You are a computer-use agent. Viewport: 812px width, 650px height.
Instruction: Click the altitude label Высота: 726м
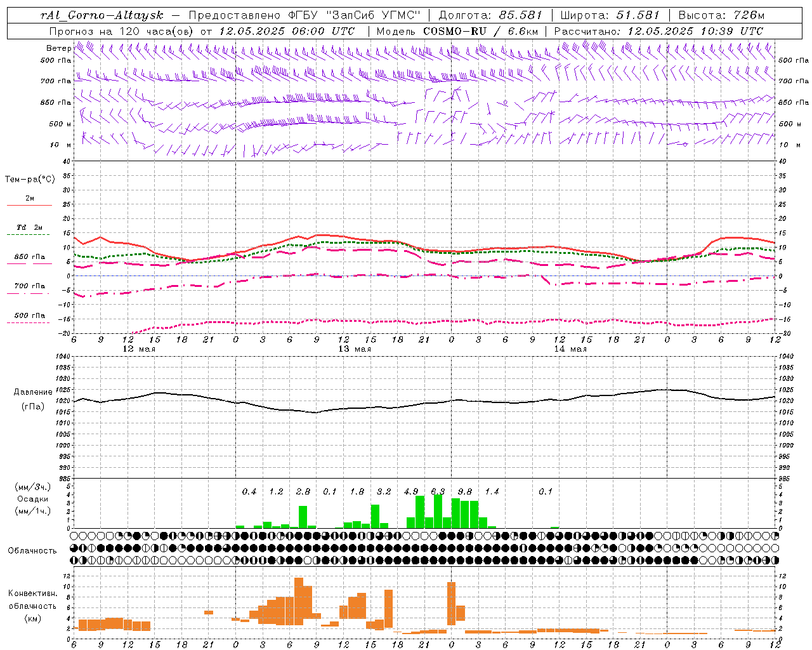[x=721, y=15]
